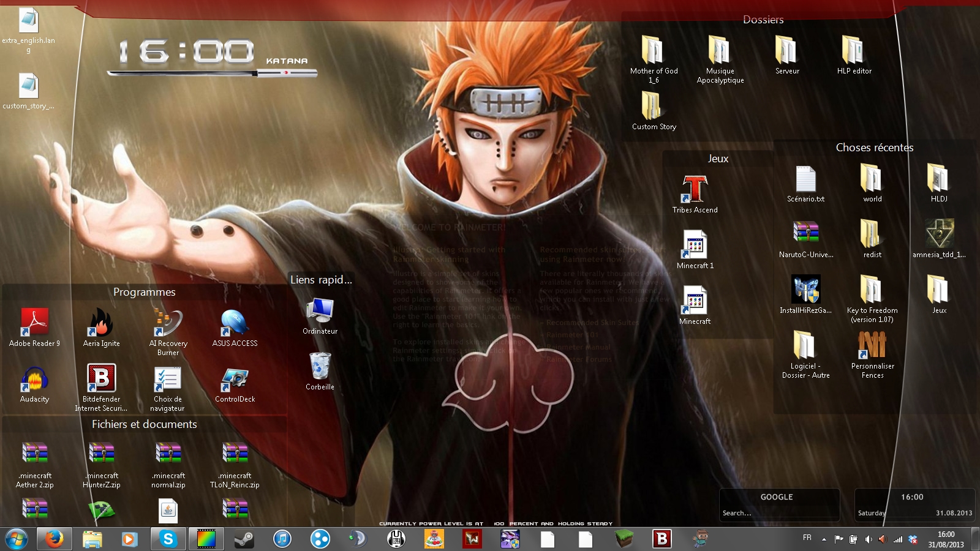Open Bitdefender Internet Security desktop shortcut
The image size is (980, 551).
click(x=102, y=388)
